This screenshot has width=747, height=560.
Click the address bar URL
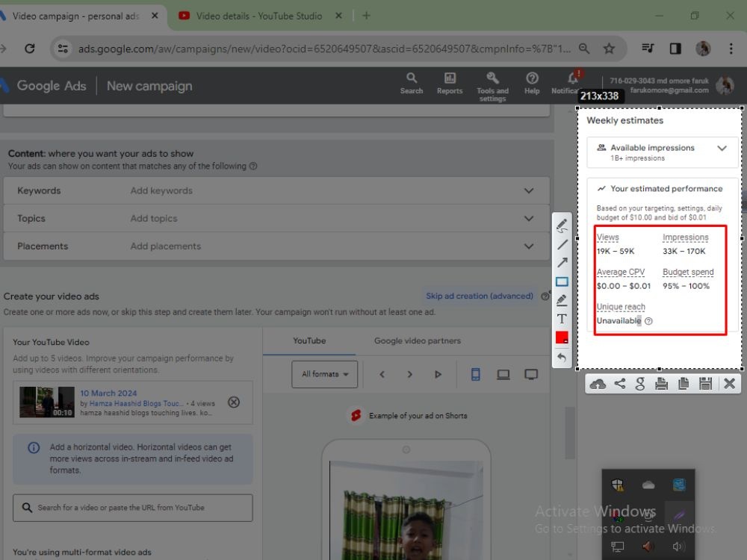pos(324,49)
